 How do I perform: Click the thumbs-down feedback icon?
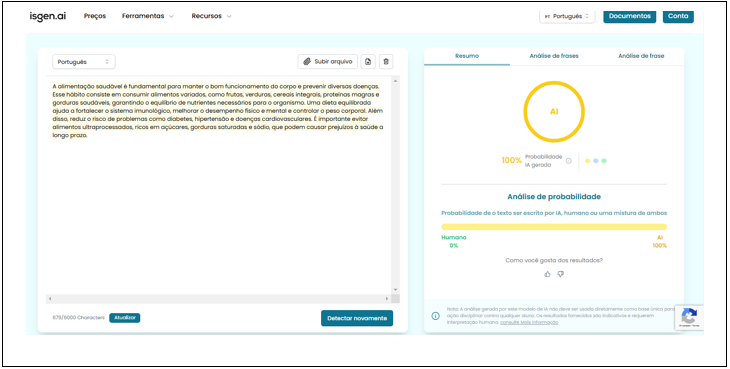[x=561, y=274]
